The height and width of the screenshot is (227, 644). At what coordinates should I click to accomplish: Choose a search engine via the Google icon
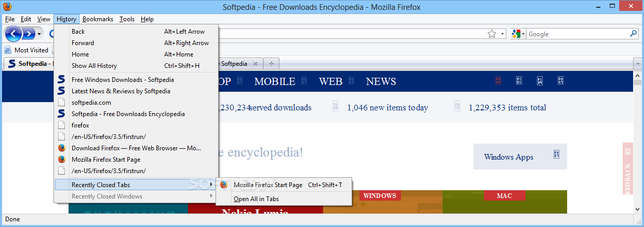(x=516, y=34)
